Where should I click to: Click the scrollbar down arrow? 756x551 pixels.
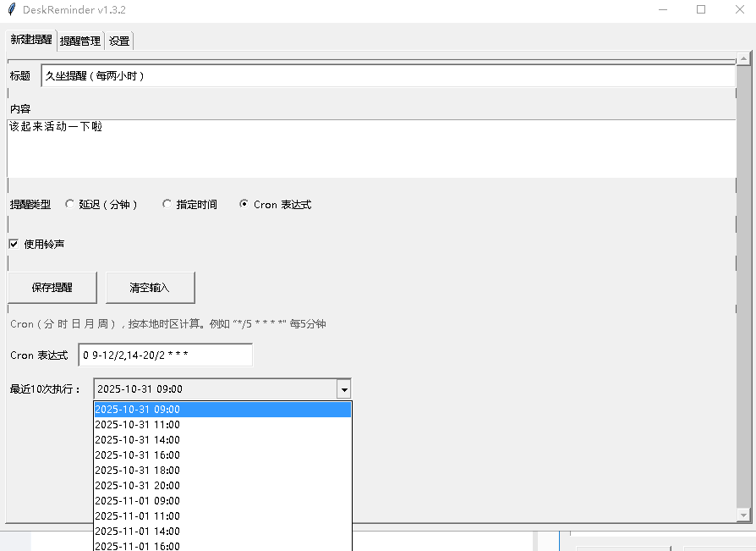point(743,515)
